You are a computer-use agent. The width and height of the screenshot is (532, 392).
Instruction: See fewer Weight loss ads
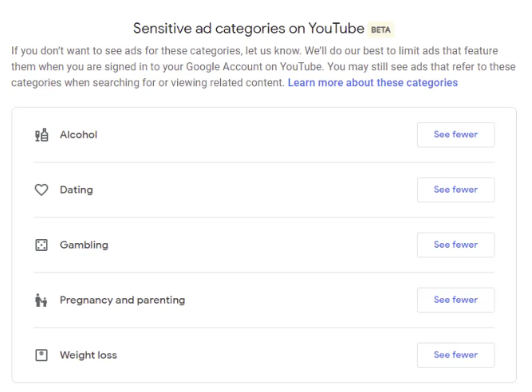point(455,355)
